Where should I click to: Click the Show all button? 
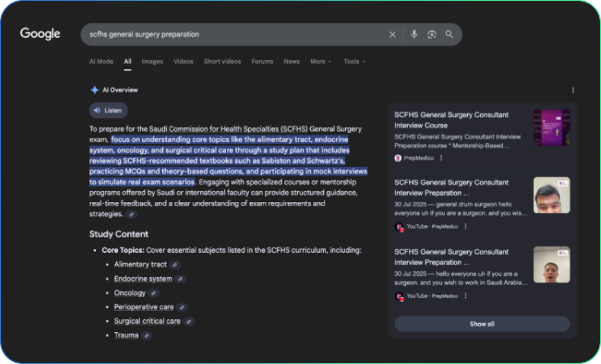(x=482, y=324)
